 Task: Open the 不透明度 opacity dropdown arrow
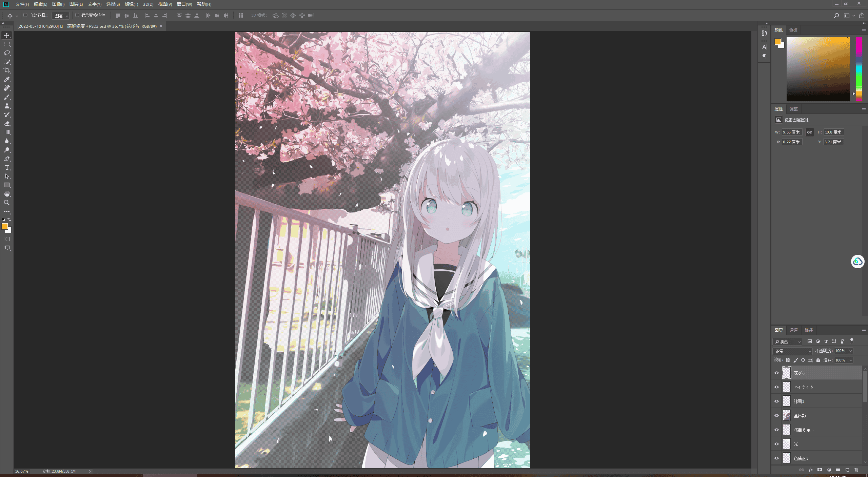click(850, 351)
